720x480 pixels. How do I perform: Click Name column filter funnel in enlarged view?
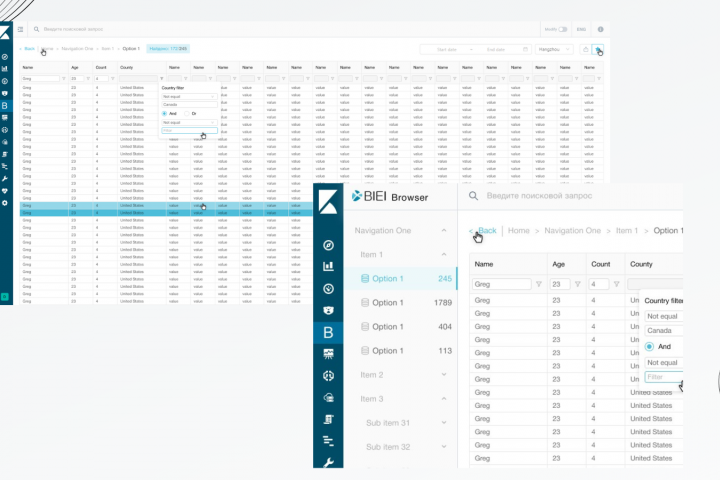point(539,284)
